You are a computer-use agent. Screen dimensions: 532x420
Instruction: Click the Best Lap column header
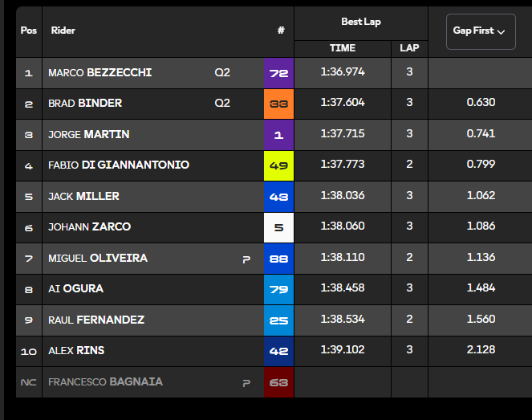click(x=361, y=22)
